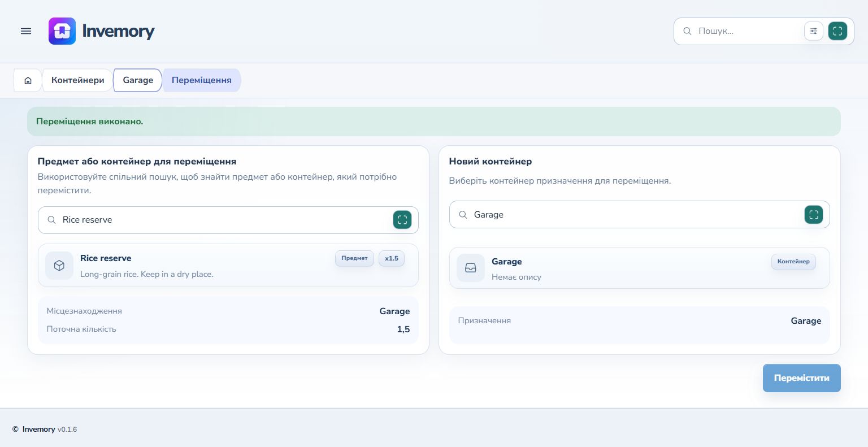Scan code for destination container field

814,215
